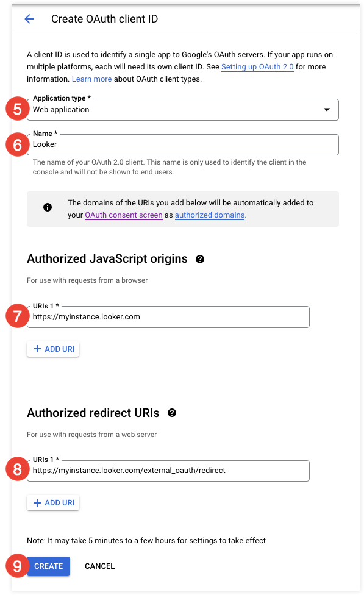The height and width of the screenshot is (595, 364).
Task: Expand the Application type dropdown arrow
Action: coord(326,110)
